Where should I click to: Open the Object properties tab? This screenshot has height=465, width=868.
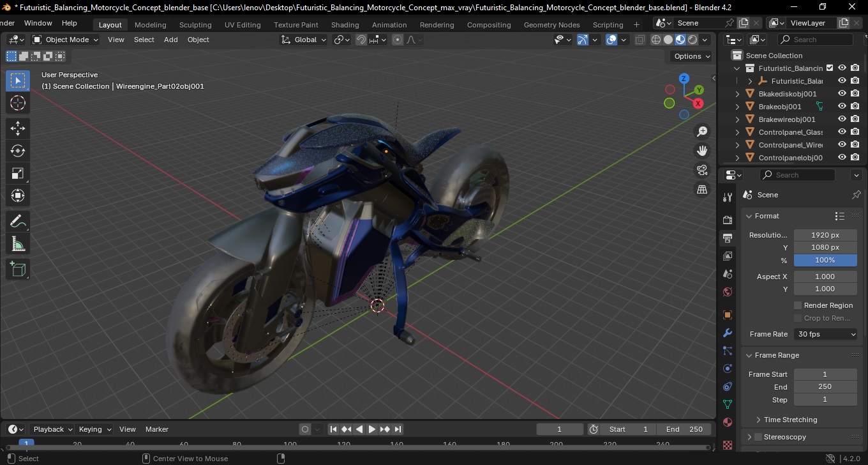point(728,315)
